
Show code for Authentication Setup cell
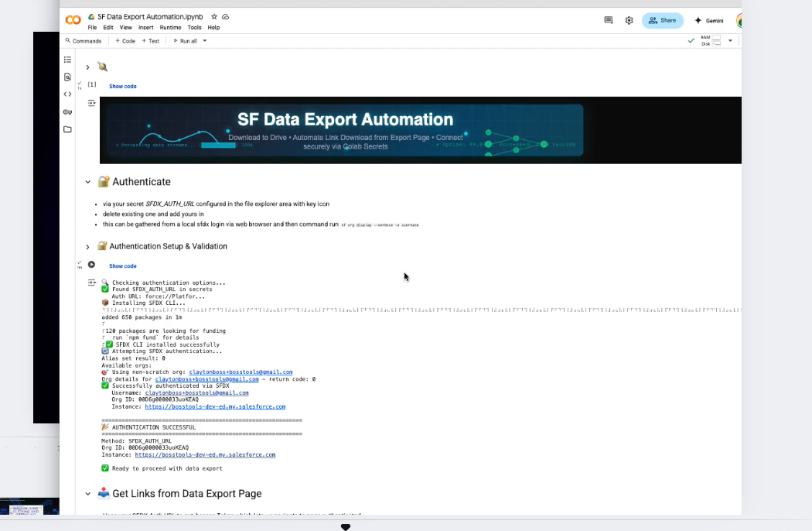tap(123, 266)
